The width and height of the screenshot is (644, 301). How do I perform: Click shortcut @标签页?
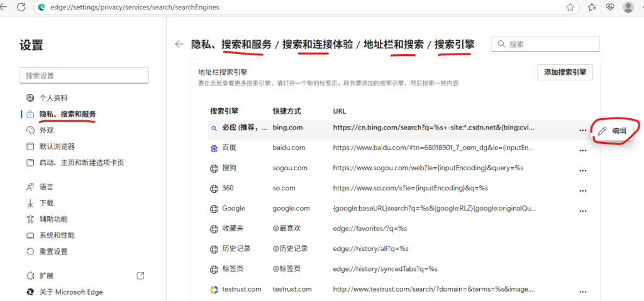[x=287, y=269]
